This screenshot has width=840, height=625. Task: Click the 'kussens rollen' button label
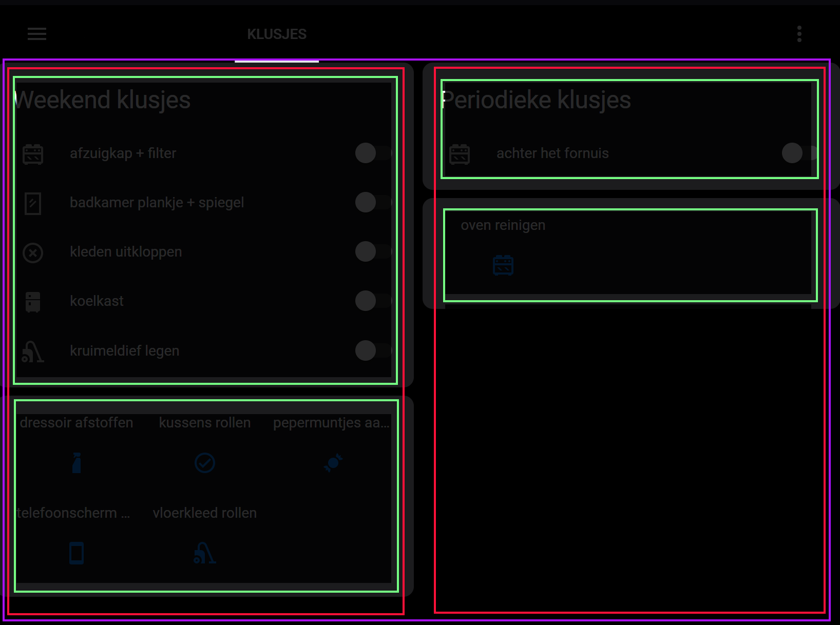(205, 422)
